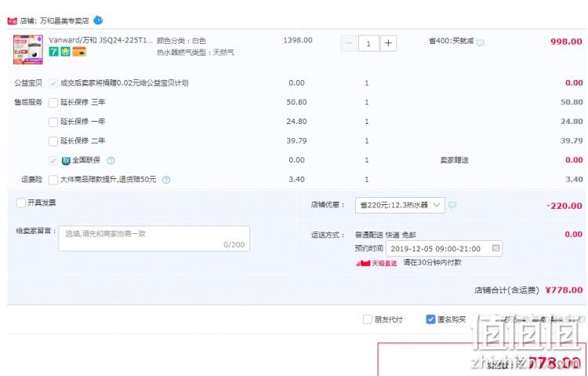Check the 运费险 大件商品赔款提升 checkbox
Screen dimensions: 588x376
tap(53, 180)
